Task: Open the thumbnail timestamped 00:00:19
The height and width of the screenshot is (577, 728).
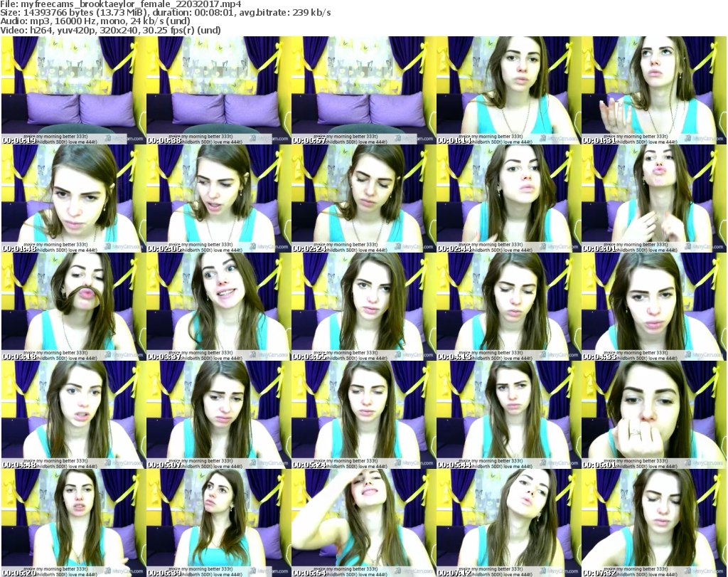Action: click(73, 90)
